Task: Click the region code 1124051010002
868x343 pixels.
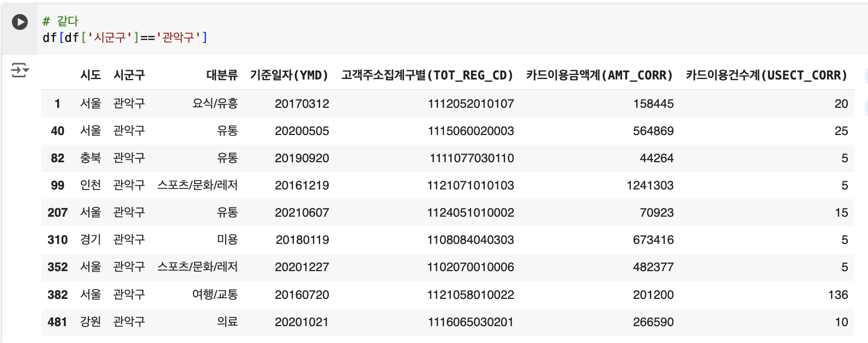Action: pos(471,212)
